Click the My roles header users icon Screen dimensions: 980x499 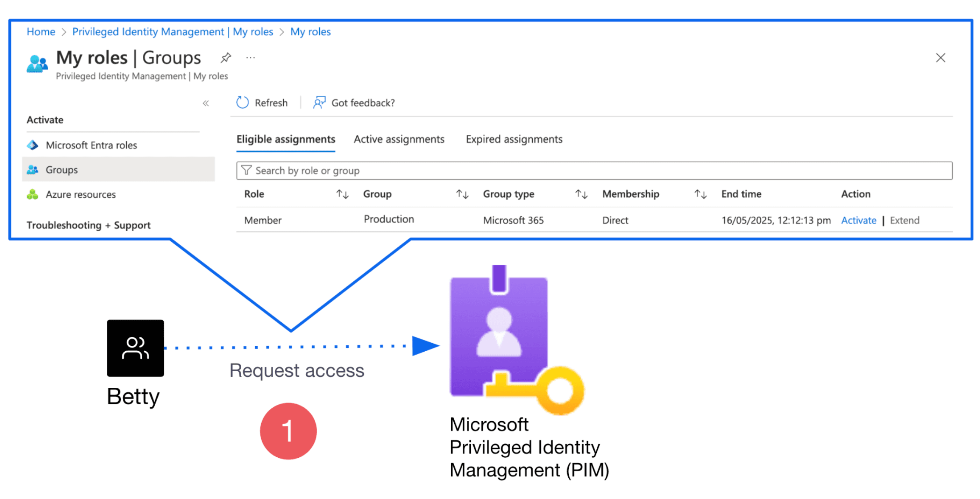click(x=37, y=64)
